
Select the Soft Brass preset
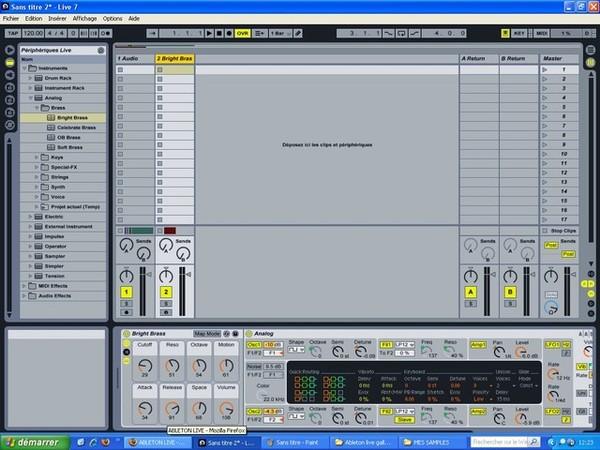63,147
